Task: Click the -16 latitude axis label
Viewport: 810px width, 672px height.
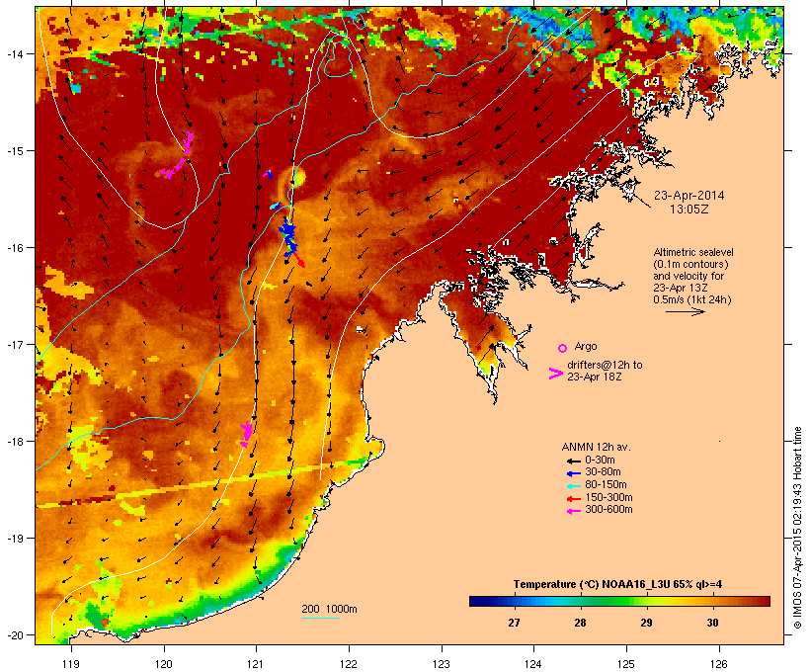Action: click(14, 248)
